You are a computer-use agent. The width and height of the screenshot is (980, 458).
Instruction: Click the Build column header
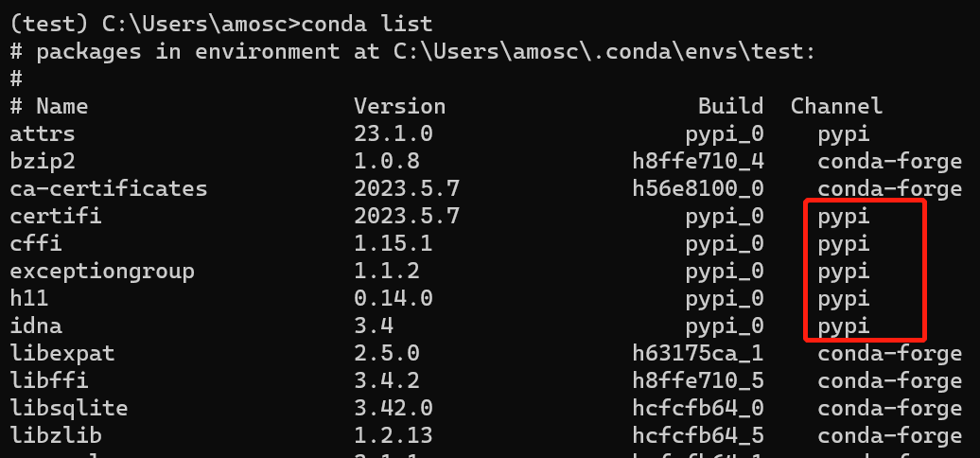(730, 105)
